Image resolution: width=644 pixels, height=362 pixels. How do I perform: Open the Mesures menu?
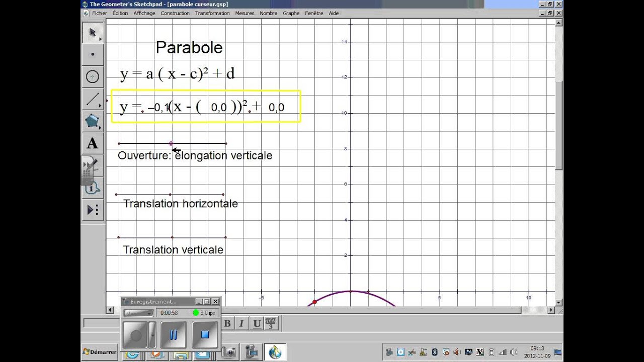245,13
